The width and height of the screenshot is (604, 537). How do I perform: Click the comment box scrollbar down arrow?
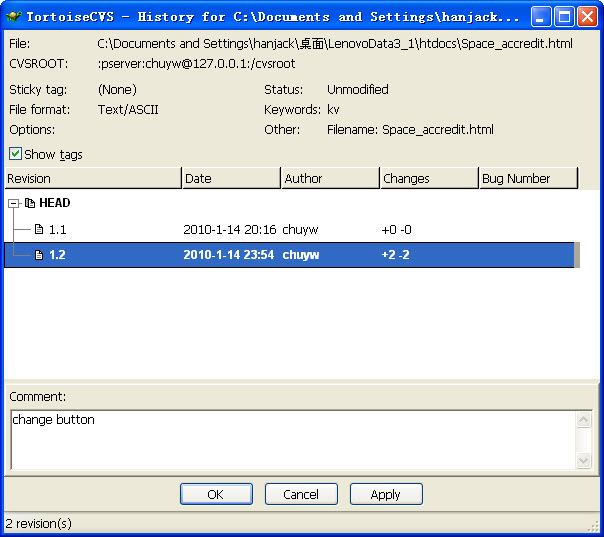coord(584,460)
